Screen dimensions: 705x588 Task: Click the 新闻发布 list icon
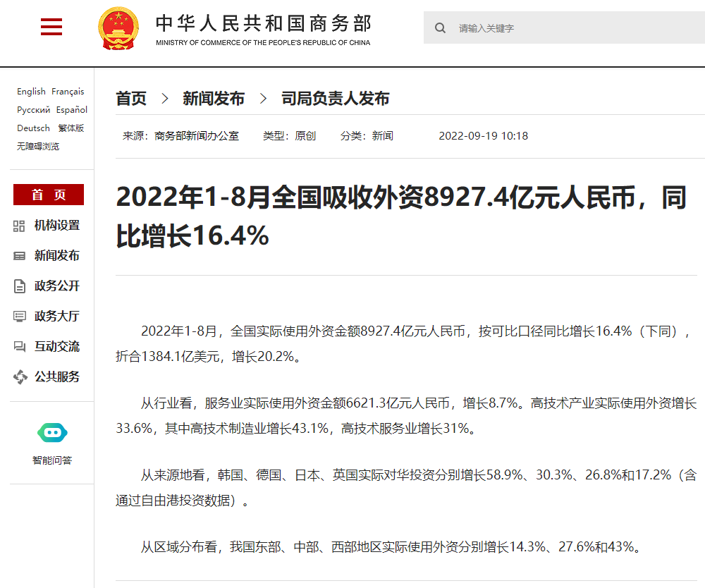pyautogui.click(x=20, y=256)
